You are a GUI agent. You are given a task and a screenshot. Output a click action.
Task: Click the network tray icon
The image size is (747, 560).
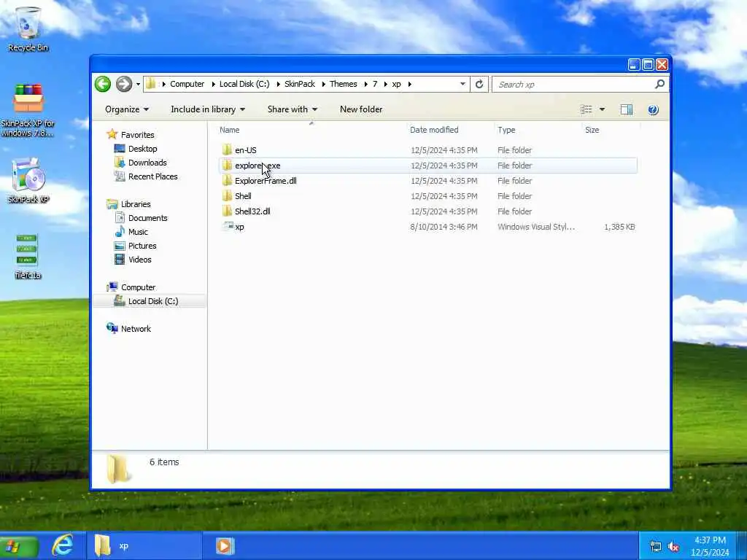pos(656,547)
